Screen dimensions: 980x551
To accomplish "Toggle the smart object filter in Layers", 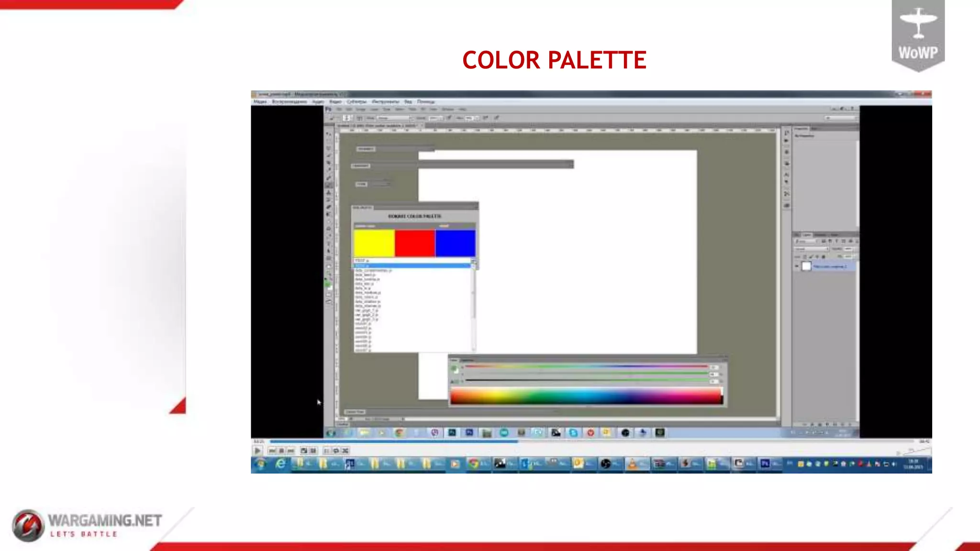I will coord(850,241).
